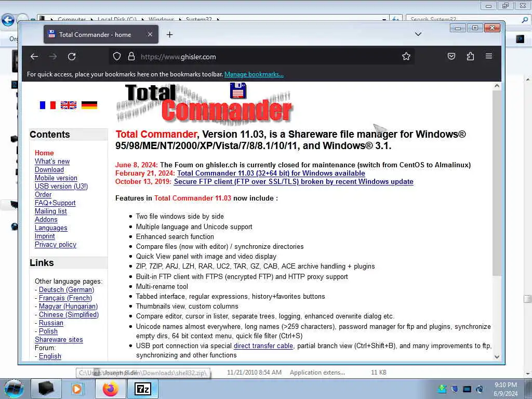Open Manage bookmarks link
This screenshot has width=532, height=399.
(x=254, y=74)
